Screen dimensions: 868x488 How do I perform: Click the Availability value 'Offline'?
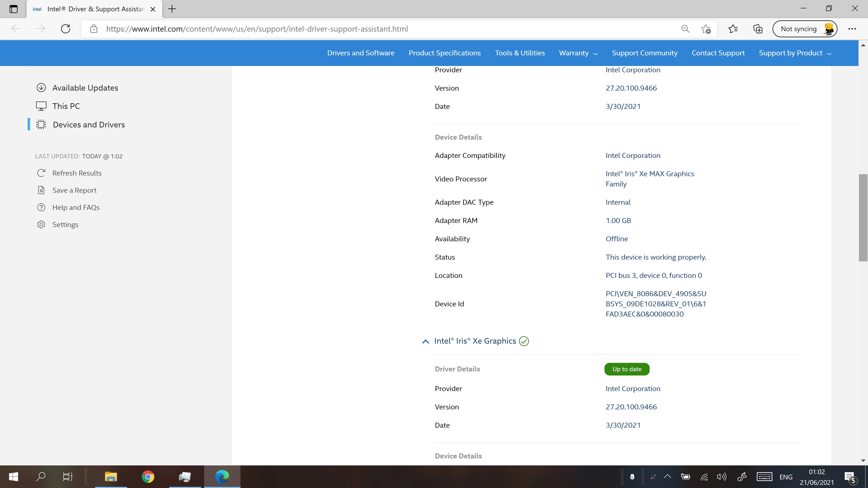coord(617,239)
